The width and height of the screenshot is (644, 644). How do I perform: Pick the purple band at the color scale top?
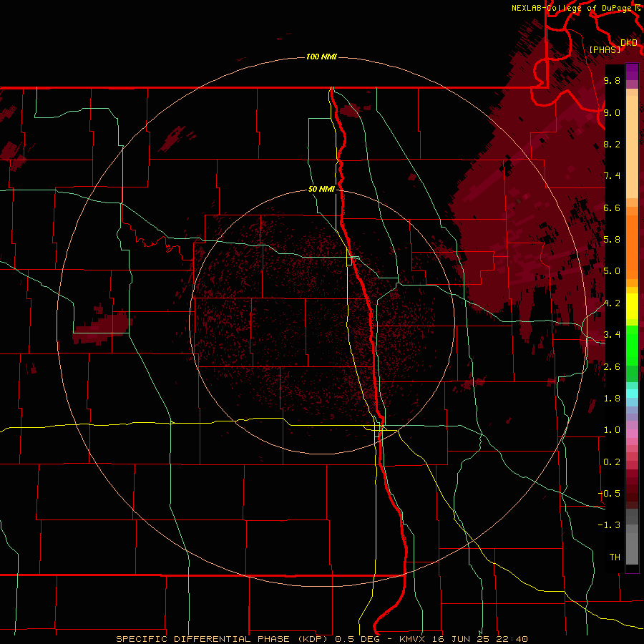coord(632,72)
